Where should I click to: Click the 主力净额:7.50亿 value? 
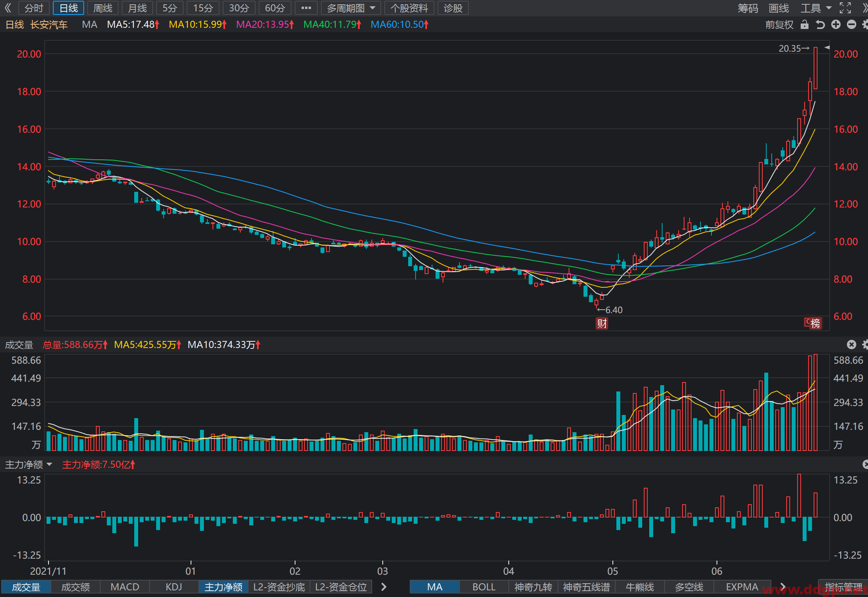[x=99, y=464]
